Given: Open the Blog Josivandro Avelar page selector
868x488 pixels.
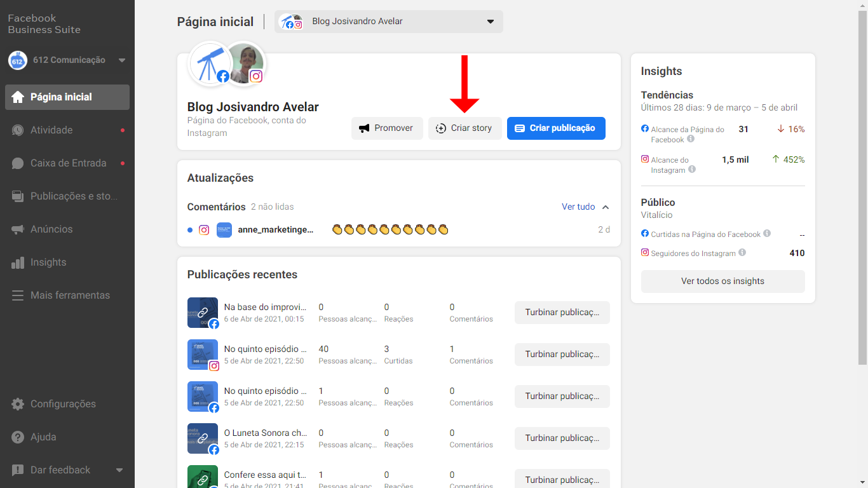Looking at the screenshot, I should (x=389, y=22).
